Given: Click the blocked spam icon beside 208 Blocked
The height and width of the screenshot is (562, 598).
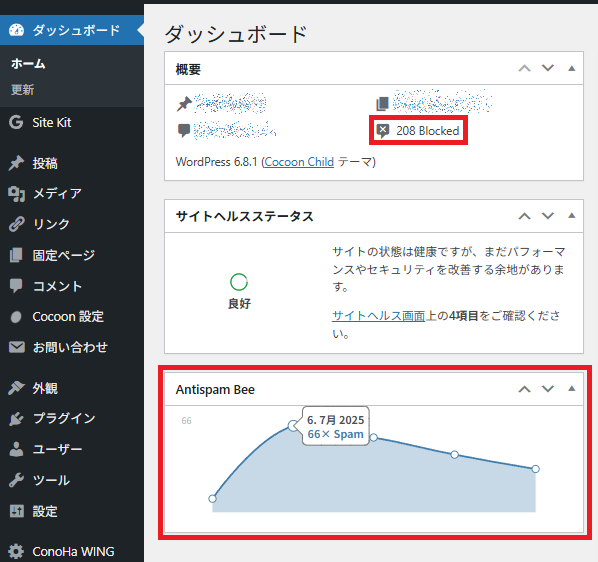Looking at the screenshot, I should tap(383, 131).
